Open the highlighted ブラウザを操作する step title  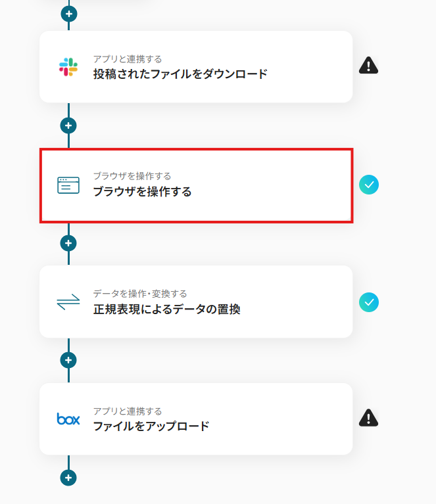click(x=142, y=193)
